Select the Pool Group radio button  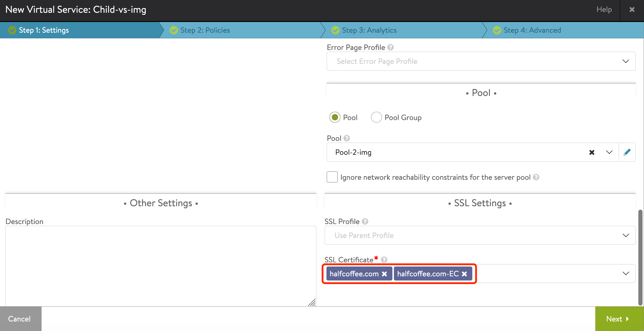click(376, 117)
